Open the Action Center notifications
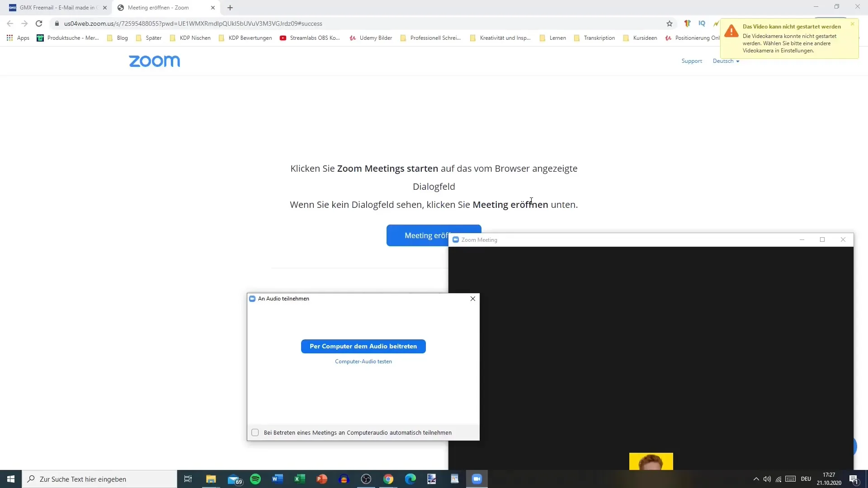Image resolution: width=868 pixels, height=488 pixels. [854, 479]
